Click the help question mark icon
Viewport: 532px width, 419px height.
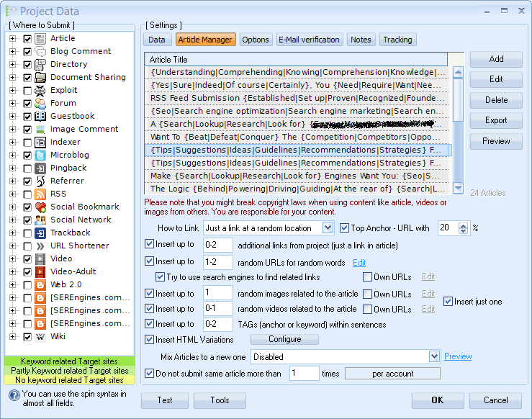coord(14,395)
